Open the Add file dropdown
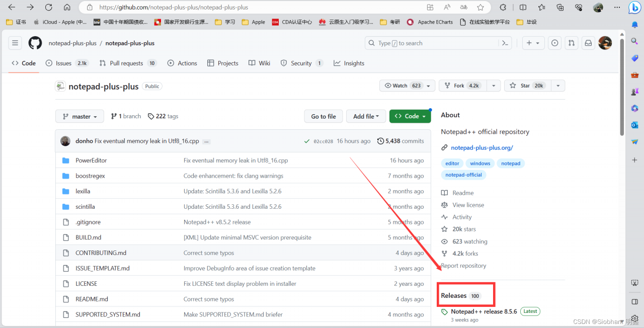Viewport: 644px width, 328px height. tap(366, 116)
